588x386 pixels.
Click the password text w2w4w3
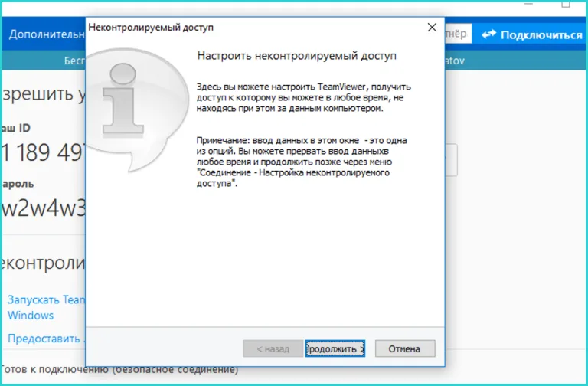tap(44, 208)
